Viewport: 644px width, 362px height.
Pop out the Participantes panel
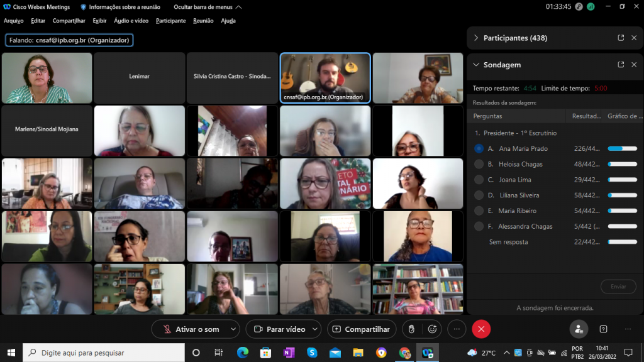click(x=621, y=38)
